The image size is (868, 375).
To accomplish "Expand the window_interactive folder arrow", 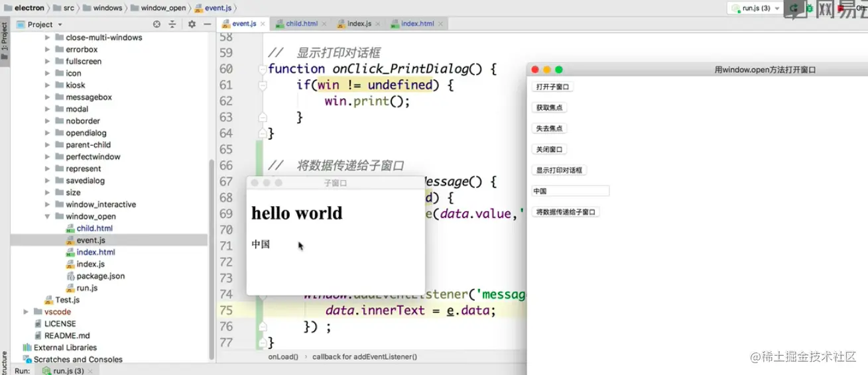I will click(48, 205).
